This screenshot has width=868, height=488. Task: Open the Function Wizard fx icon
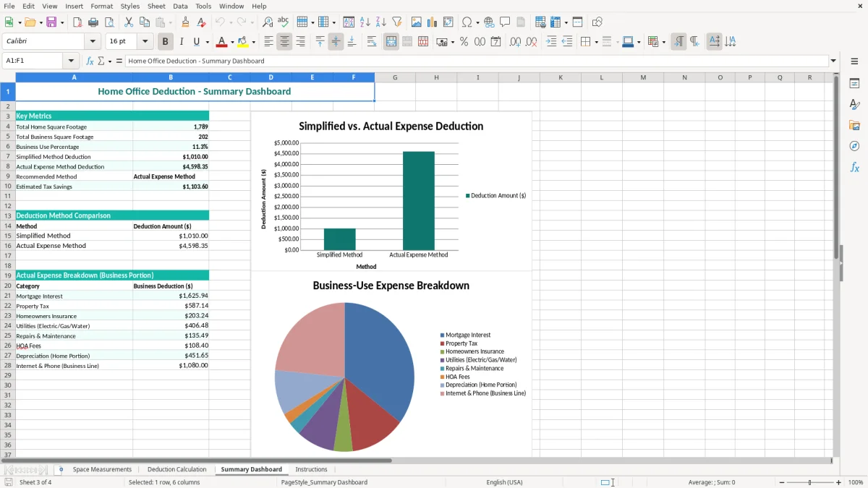(x=90, y=61)
